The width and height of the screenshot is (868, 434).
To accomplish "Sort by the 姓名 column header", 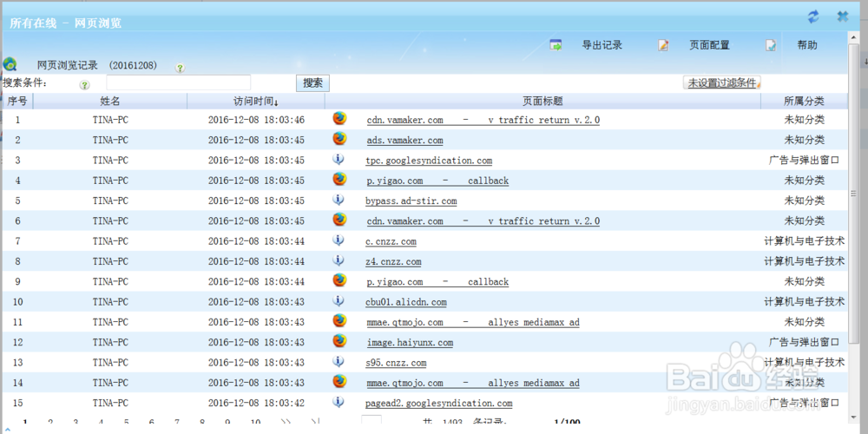I will pyautogui.click(x=110, y=102).
